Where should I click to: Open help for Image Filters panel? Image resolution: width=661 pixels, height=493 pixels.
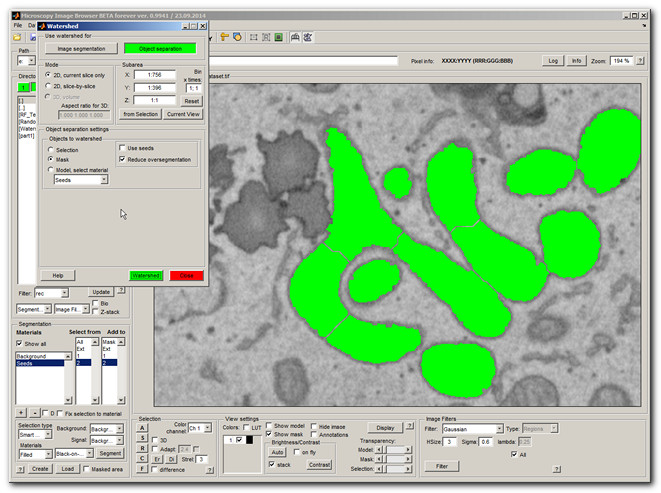[555, 467]
